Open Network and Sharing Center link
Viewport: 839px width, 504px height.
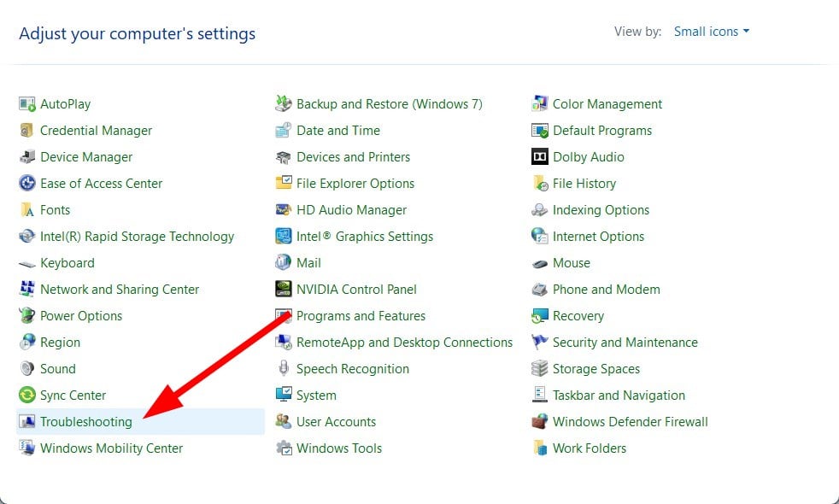point(120,290)
